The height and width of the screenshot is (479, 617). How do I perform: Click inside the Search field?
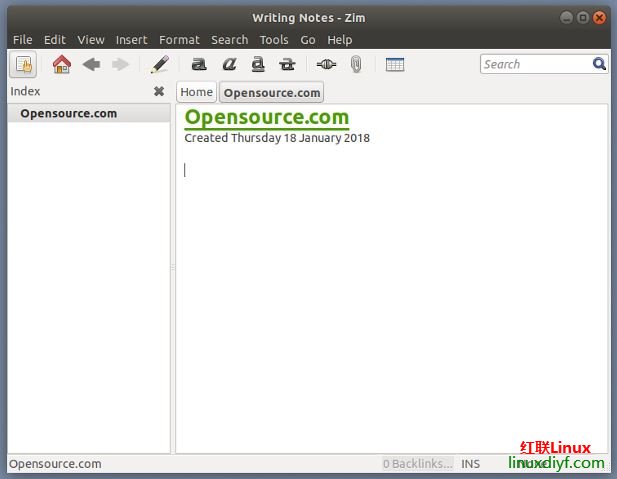pos(535,64)
